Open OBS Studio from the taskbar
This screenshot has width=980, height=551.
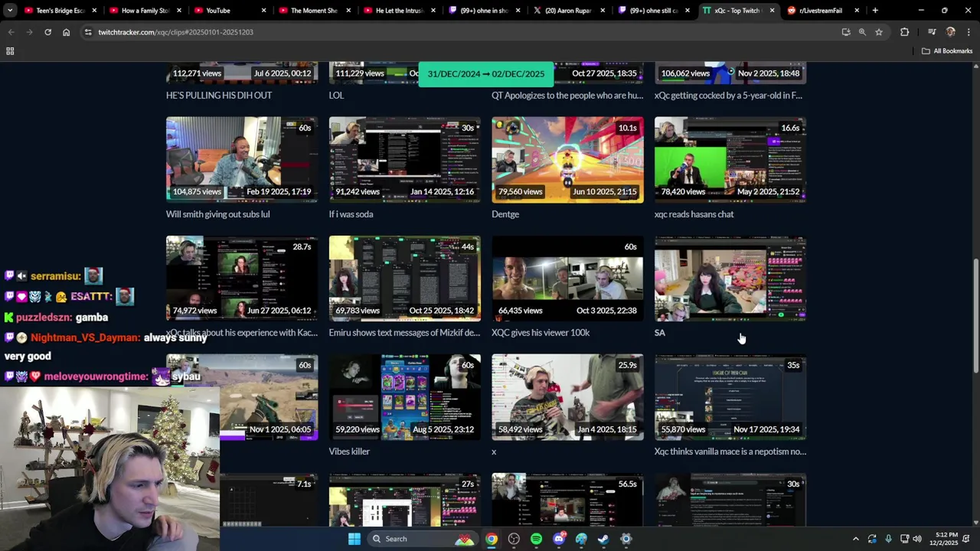(514, 539)
